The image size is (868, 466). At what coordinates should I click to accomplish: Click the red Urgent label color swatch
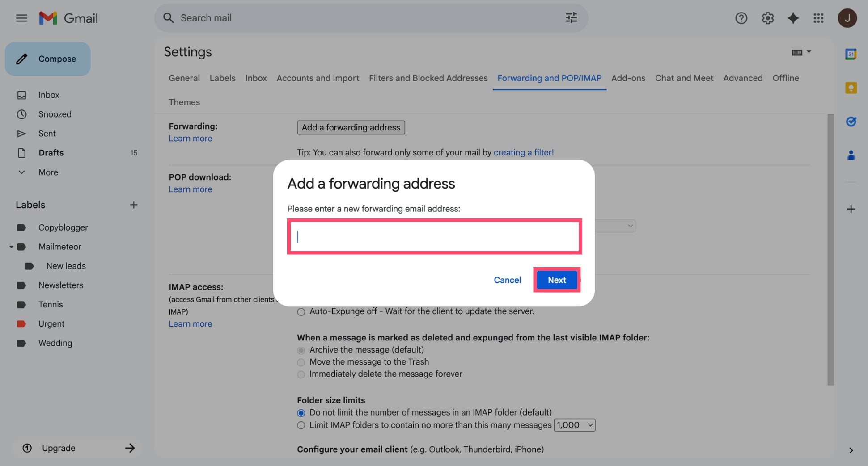(x=21, y=323)
